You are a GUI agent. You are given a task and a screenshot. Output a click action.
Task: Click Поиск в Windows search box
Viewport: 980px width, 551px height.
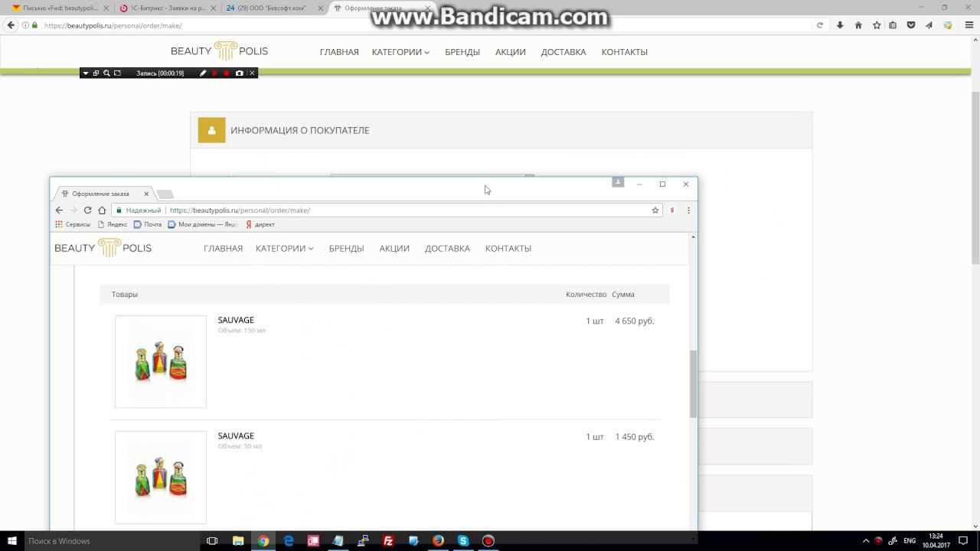point(111,541)
